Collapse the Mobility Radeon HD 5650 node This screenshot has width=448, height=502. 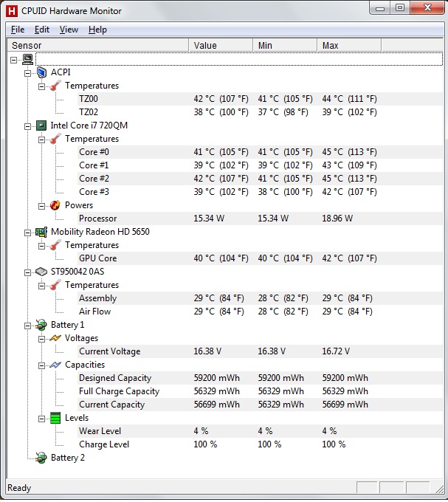27,233
